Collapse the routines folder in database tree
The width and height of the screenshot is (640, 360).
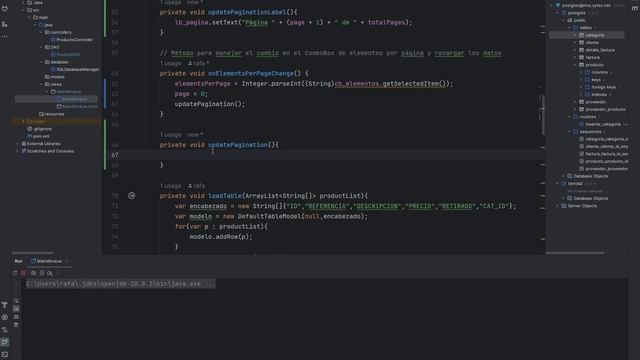tap(570, 117)
